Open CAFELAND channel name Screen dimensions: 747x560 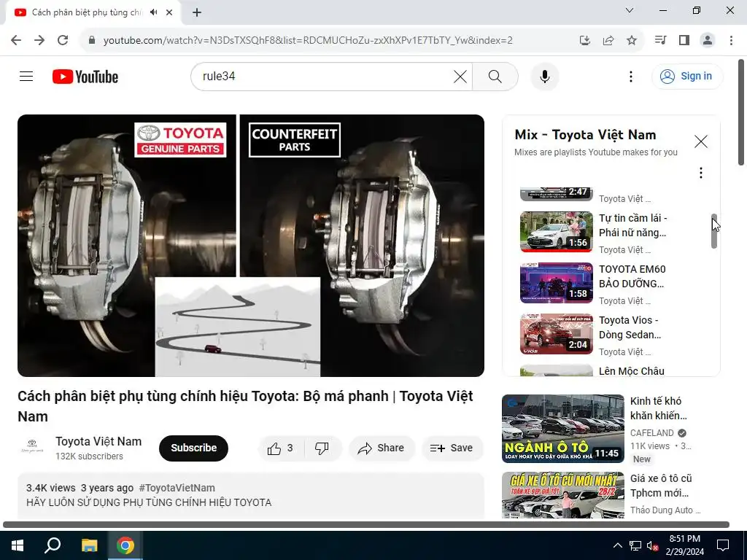point(651,433)
